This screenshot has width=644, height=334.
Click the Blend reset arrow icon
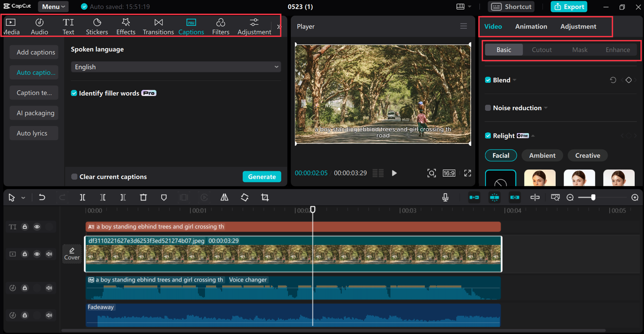tap(613, 80)
